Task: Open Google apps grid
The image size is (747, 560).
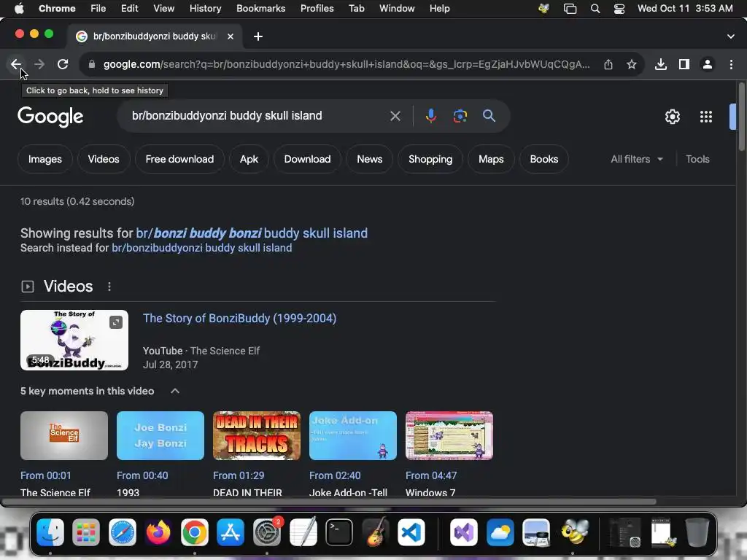Action: 706,117
